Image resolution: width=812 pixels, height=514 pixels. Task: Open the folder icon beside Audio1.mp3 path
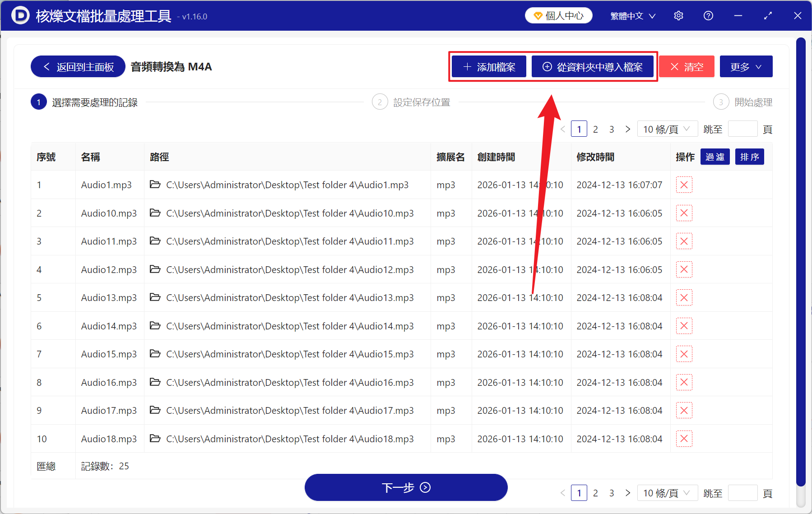click(x=155, y=185)
